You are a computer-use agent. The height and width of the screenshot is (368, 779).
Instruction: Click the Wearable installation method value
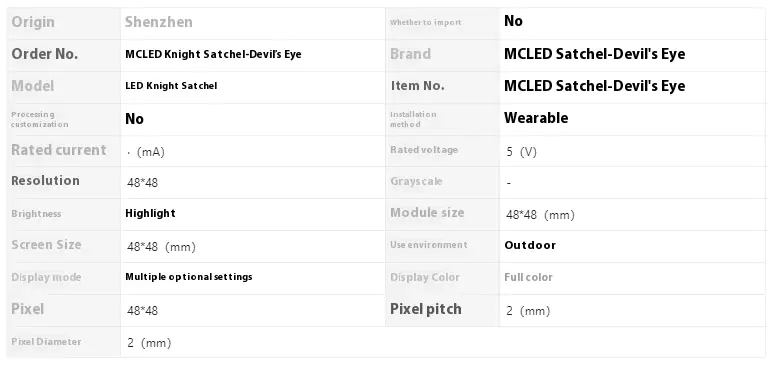[536, 118]
